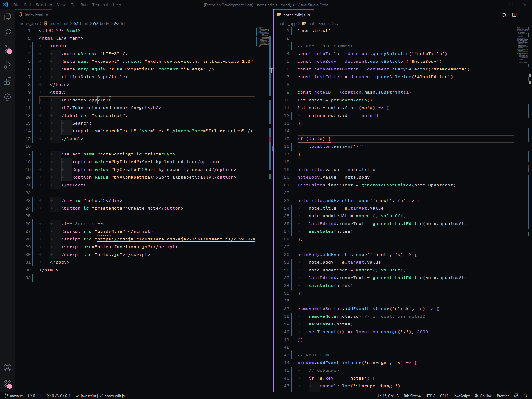
Task: Open the Extensions view
Action: pos(7,81)
